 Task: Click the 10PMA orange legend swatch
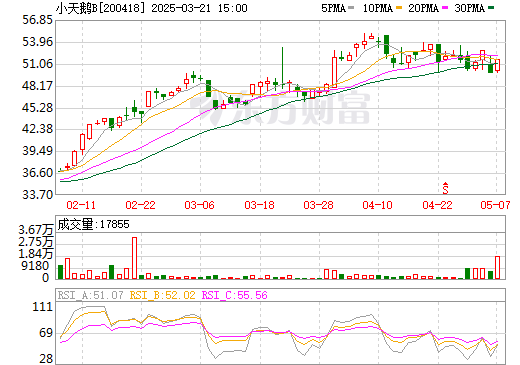click(x=399, y=7)
